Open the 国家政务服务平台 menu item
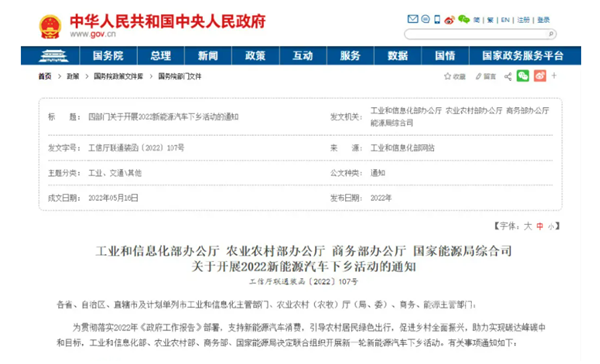The height and width of the screenshot is (364, 600). [x=523, y=56]
